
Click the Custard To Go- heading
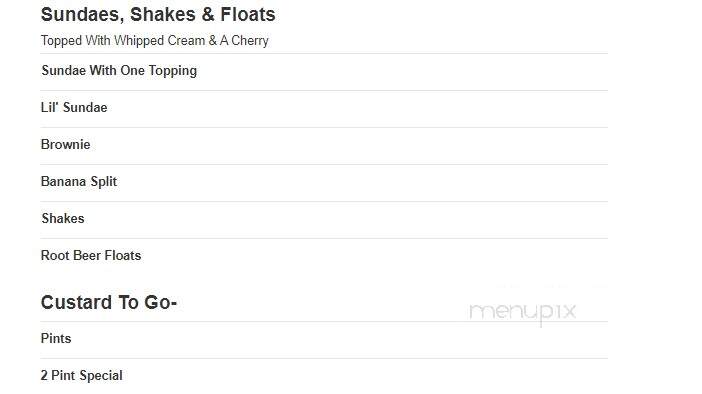coord(109,303)
